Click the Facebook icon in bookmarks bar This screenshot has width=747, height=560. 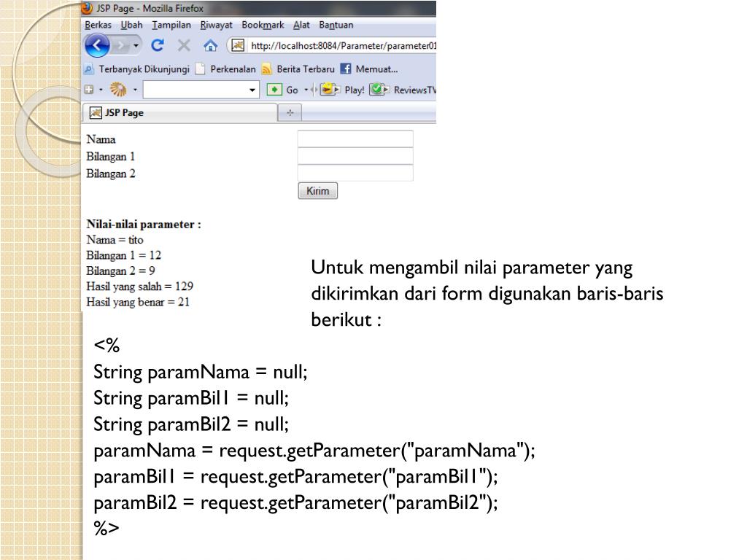(x=346, y=69)
